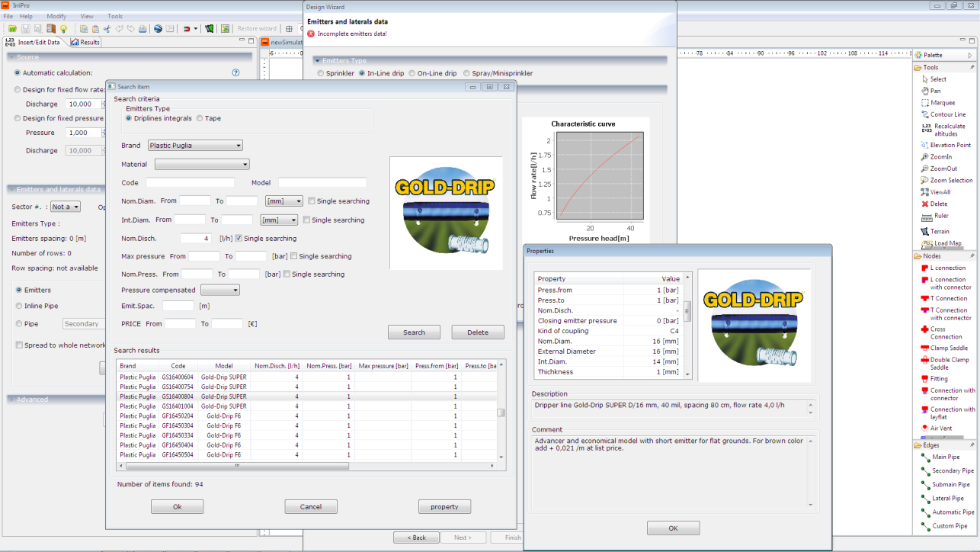Image resolution: width=980 pixels, height=552 pixels.
Task: Pick the Marquee tool in palette
Action: coord(942,103)
